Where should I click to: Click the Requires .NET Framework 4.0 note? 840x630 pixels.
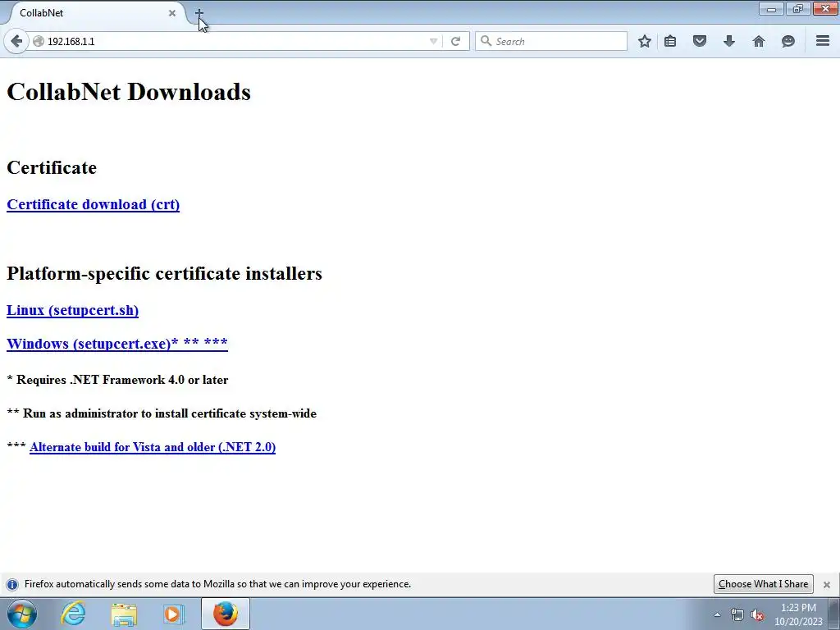coord(117,380)
